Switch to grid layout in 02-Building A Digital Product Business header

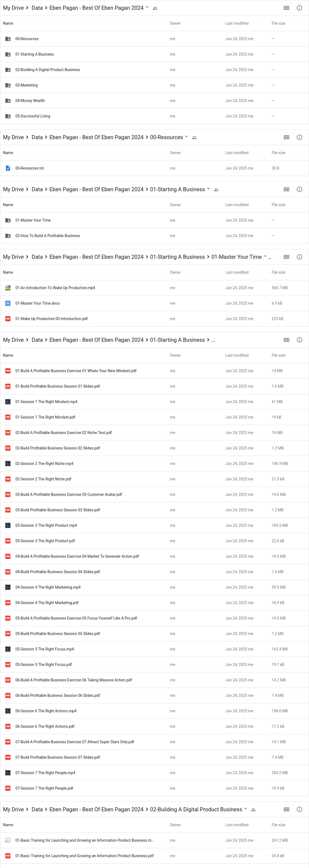click(287, 809)
